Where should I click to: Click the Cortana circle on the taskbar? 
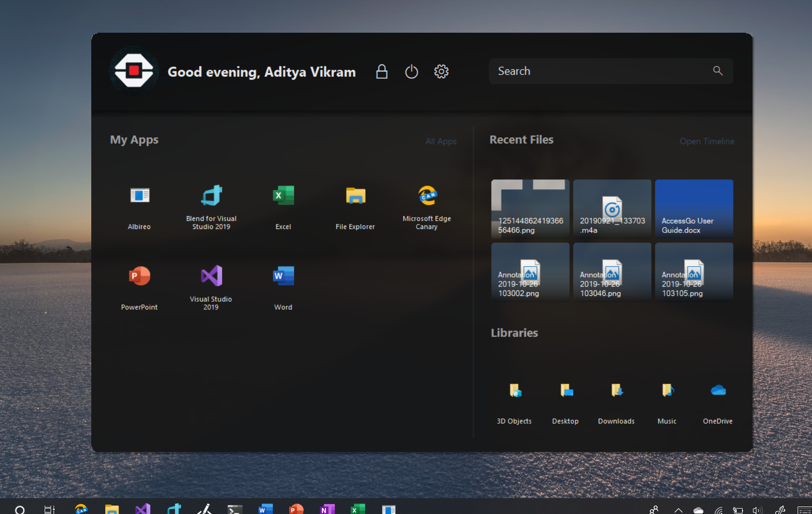coord(20,509)
